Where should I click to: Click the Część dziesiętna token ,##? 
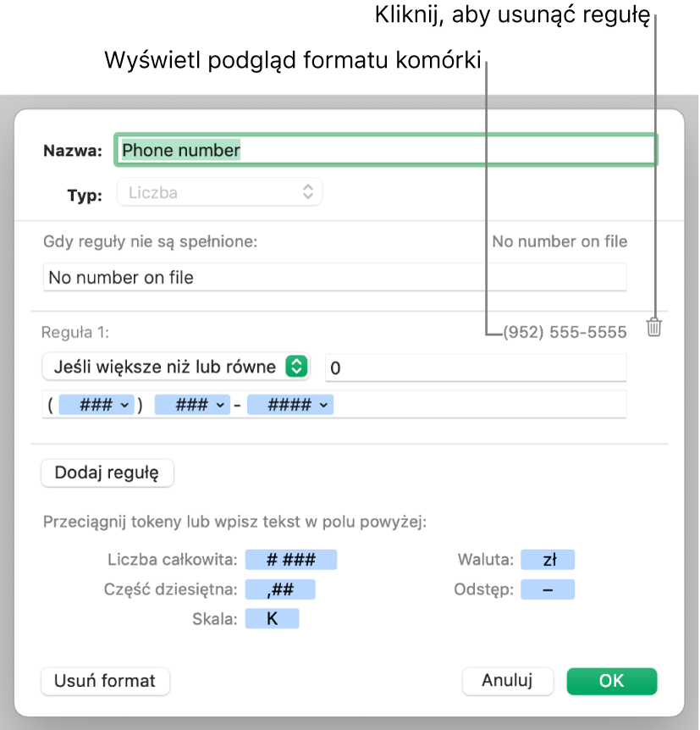tap(280, 589)
